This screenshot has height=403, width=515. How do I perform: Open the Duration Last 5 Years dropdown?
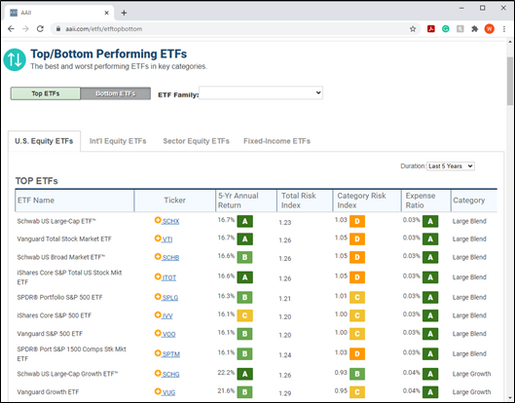(x=451, y=166)
